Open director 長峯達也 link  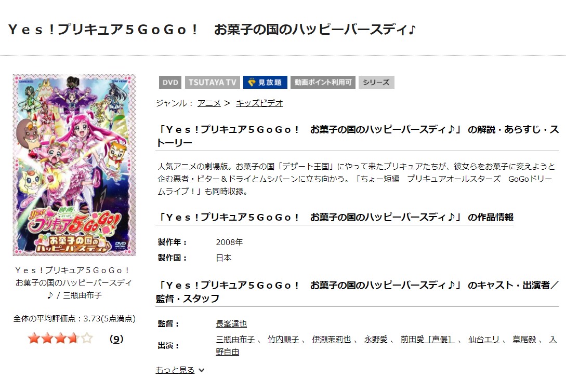click(231, 324)
